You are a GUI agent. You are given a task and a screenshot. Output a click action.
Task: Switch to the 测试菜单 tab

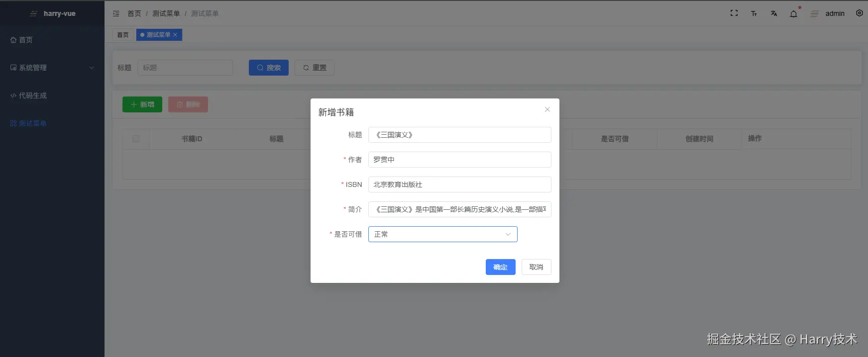click(158, 35)
